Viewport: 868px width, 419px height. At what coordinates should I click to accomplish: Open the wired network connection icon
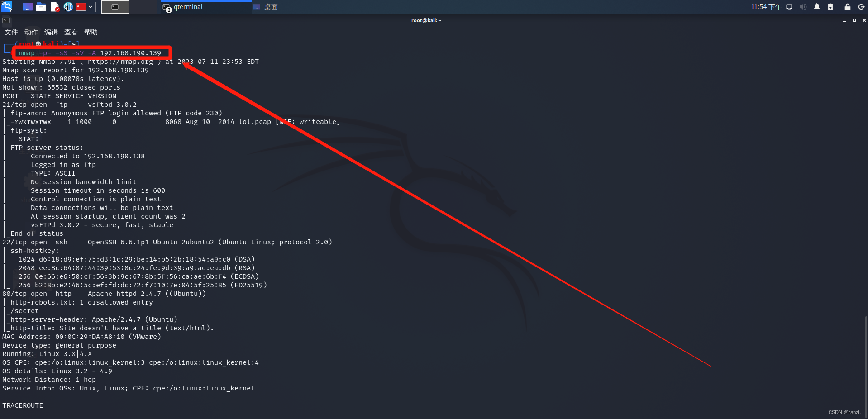[x=789, y=7]
